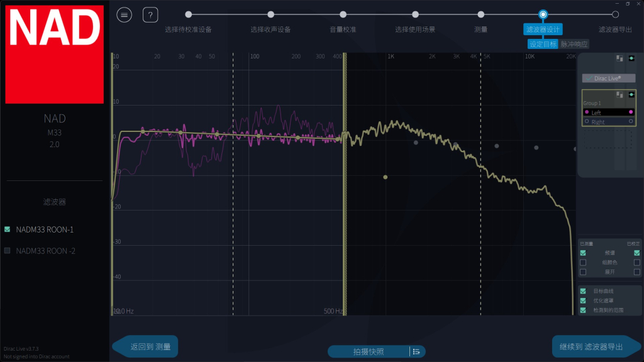This screenshot has height=362, width=644.
Task: Click 'Not signed into Dirac account' text
Action: click(36, 357)
